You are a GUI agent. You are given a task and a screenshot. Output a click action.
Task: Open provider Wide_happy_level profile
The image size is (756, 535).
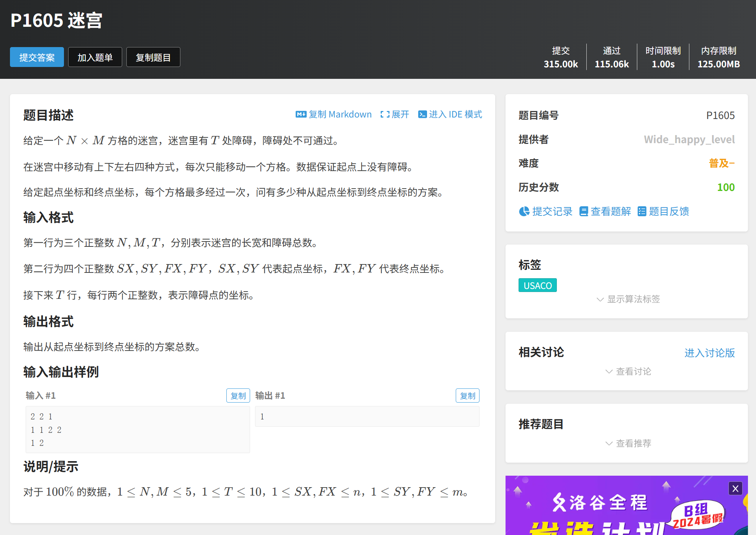tap(689, 139)
